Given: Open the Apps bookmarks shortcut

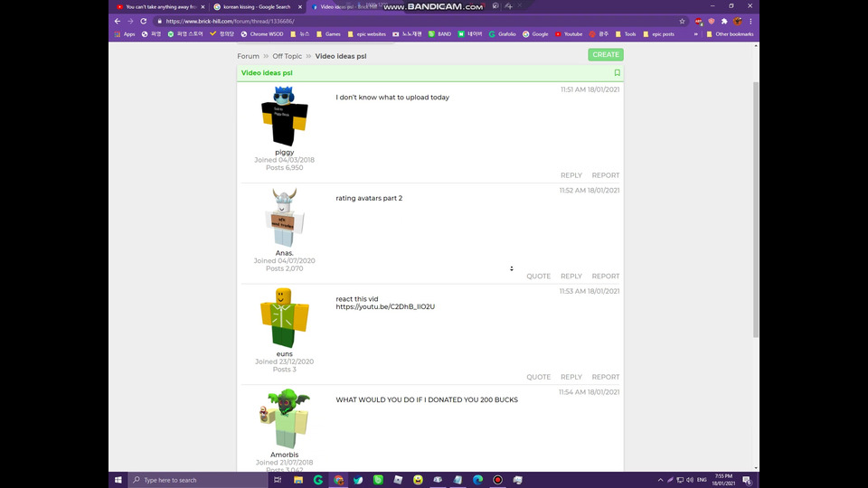Looking at the screenshot, I should 125,34.
